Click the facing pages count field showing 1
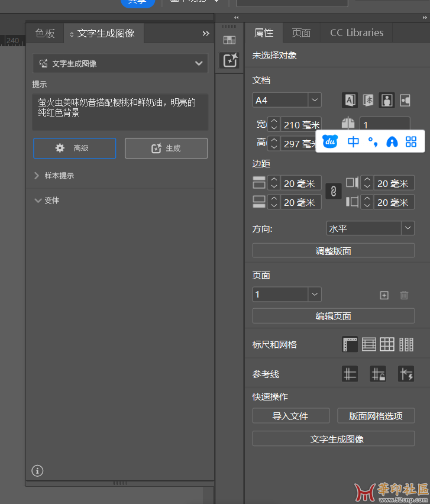This screenshot has height=504, width=430. (x=384, y=124)
